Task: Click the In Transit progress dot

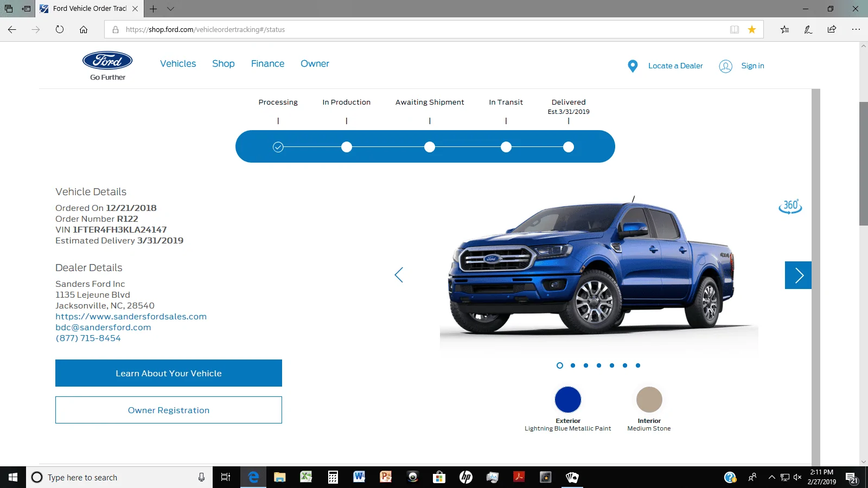Action: [x=506, y=147]
